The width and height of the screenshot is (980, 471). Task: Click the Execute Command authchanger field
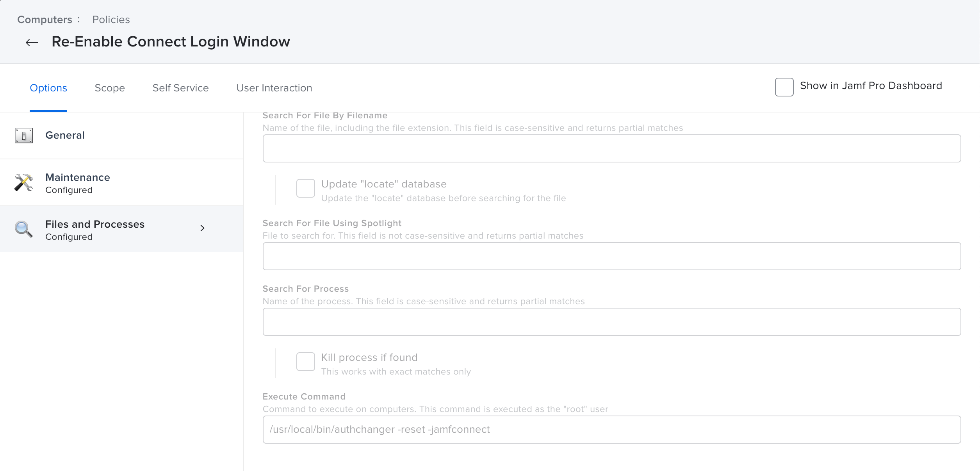pos(612,430)
